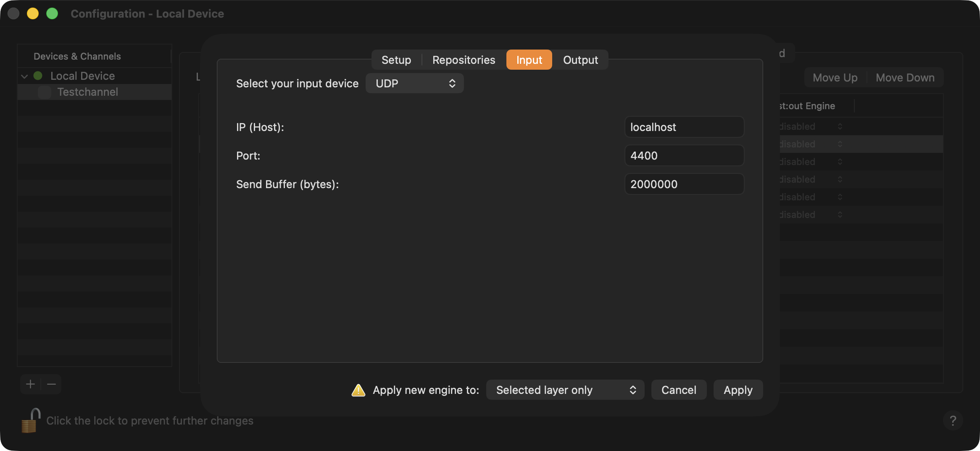Switch to the Output tab
The width and height of the screenshot is (980, 451).
(580, 60)
